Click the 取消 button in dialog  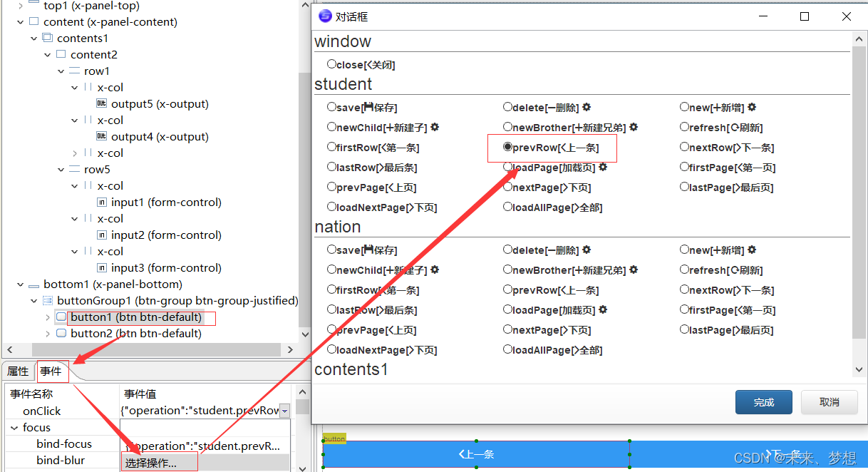[829, 402]
